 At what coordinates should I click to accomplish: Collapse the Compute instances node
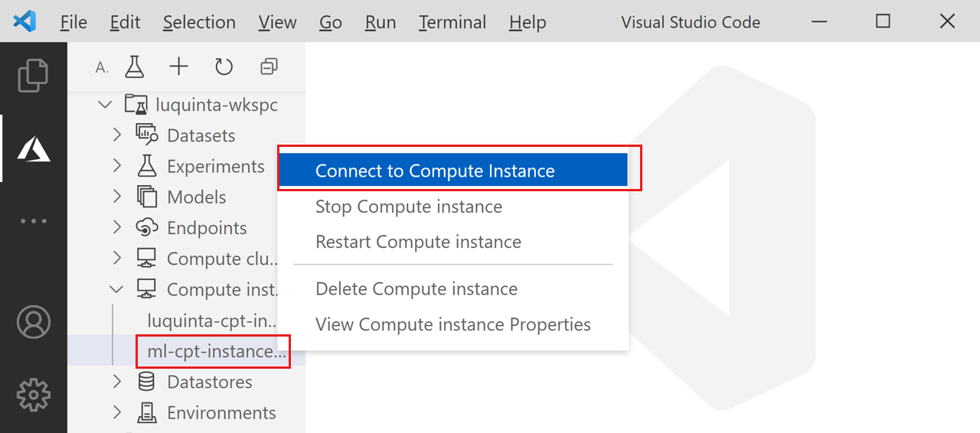coord(117,289)
